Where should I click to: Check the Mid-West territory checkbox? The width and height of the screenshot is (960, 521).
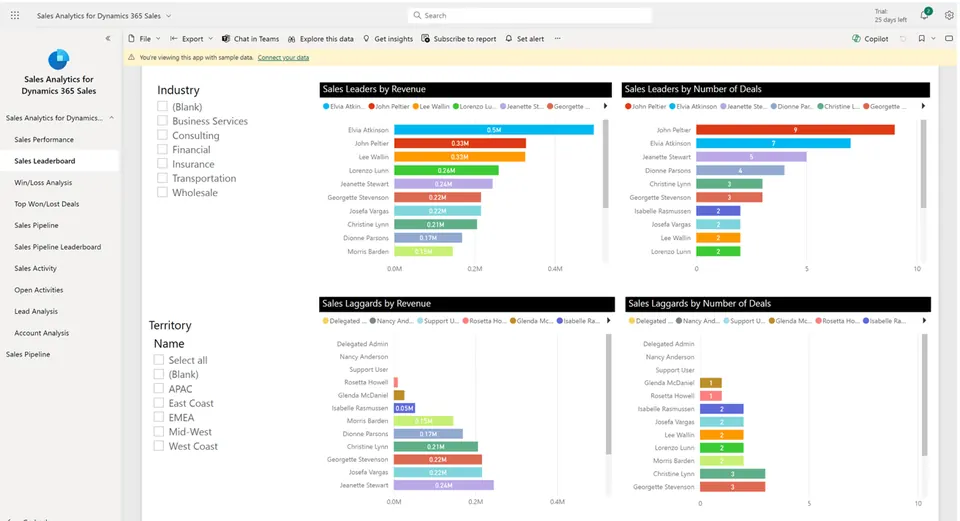(159, 432)
